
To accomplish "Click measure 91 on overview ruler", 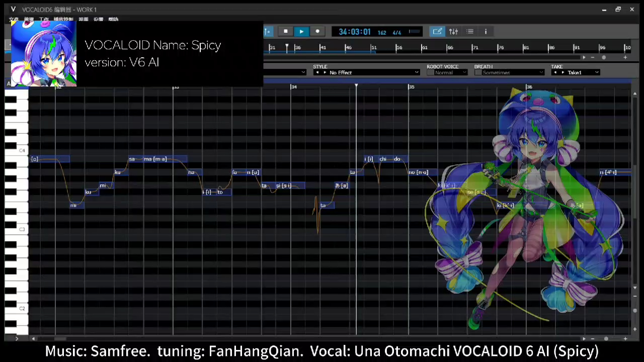I will (x=577, y=48).
